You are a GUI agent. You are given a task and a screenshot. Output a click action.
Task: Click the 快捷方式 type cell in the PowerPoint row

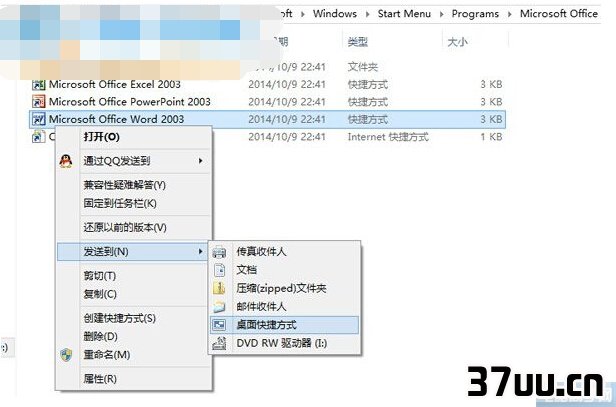pyautogui.click(x=367, y=102)
